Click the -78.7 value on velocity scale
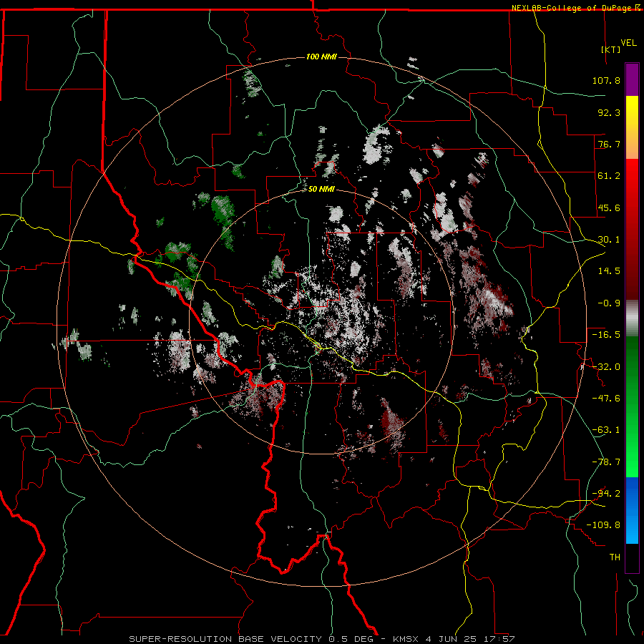Viewport: 644px width, 644px height. pyautogui.click(x=606, y=462)
